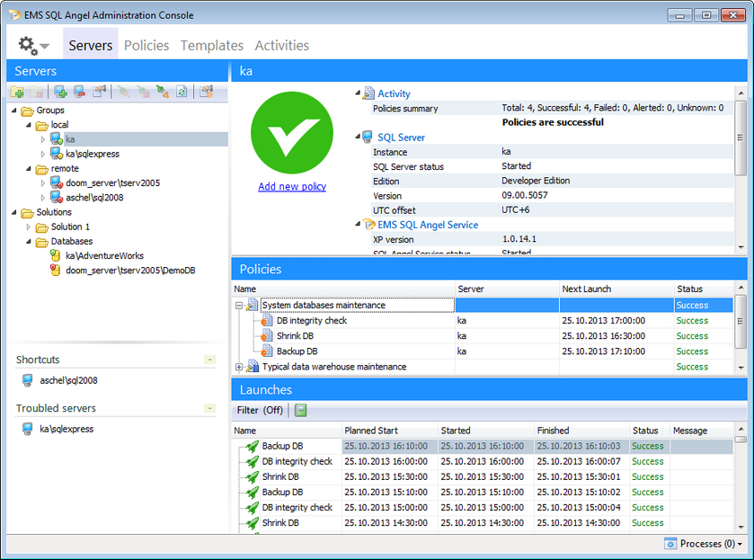Viewport: 754px width, 560px height.
Task: Click the green notebook icon beside Filter
Action: click(x=300, y=410)
